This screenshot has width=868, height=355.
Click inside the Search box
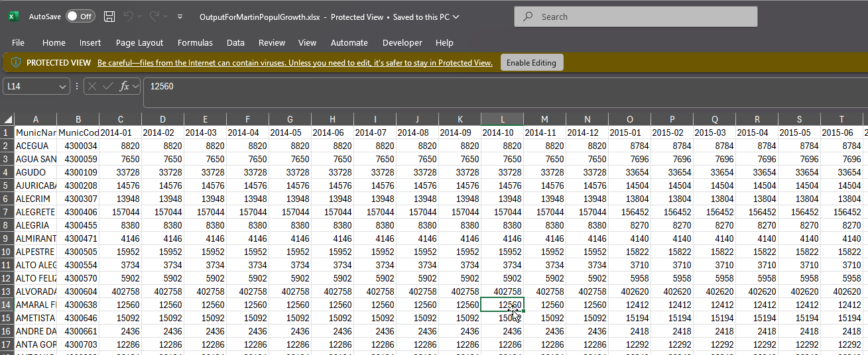pyautogui.click(x=636, y=17)
